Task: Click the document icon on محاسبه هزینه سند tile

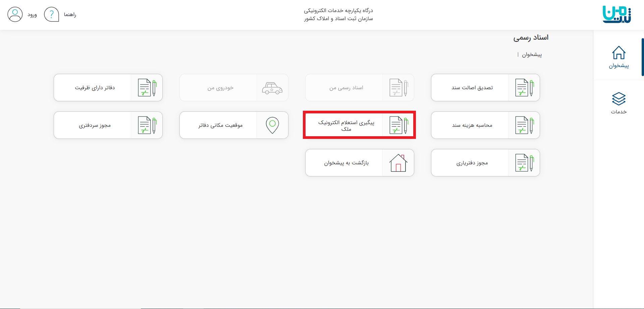Action: coord(524,125)
